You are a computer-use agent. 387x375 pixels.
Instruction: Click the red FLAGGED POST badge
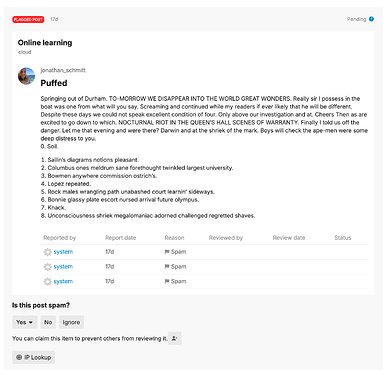[x=28, y=19]
